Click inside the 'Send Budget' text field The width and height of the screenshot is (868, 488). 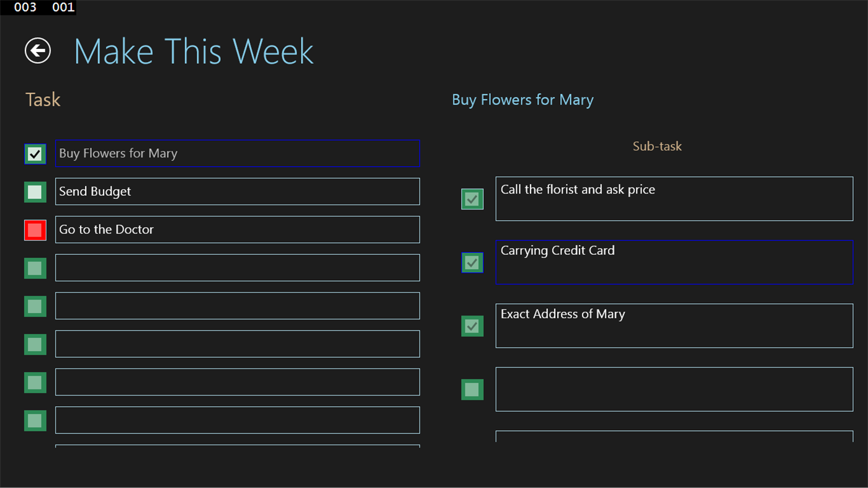click(x=238, y=192)
